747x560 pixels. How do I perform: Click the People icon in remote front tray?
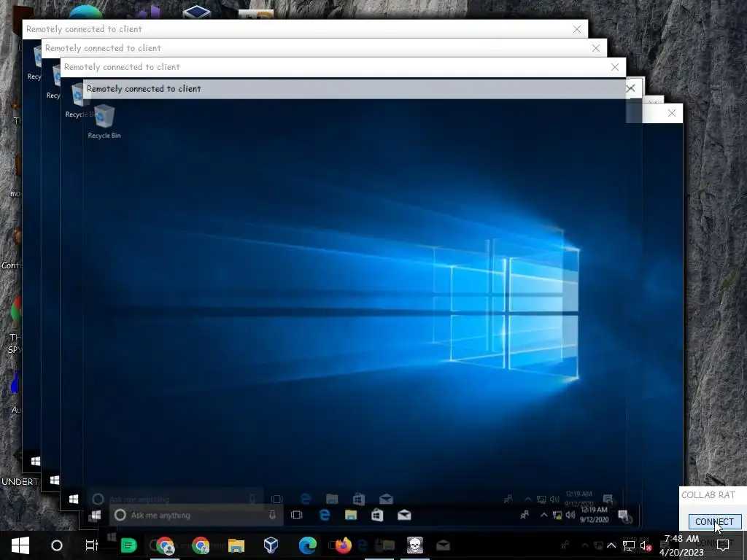pos(524,515)
